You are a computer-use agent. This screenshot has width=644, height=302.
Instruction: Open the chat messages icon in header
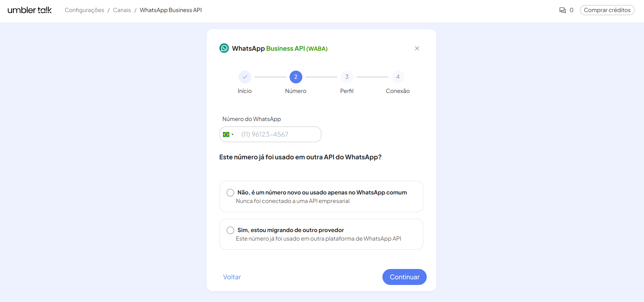pos(562,10)
